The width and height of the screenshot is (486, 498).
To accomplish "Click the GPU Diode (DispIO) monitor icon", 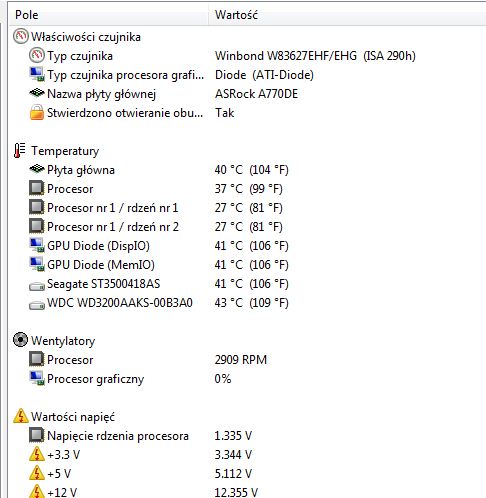I will (37, 245).
